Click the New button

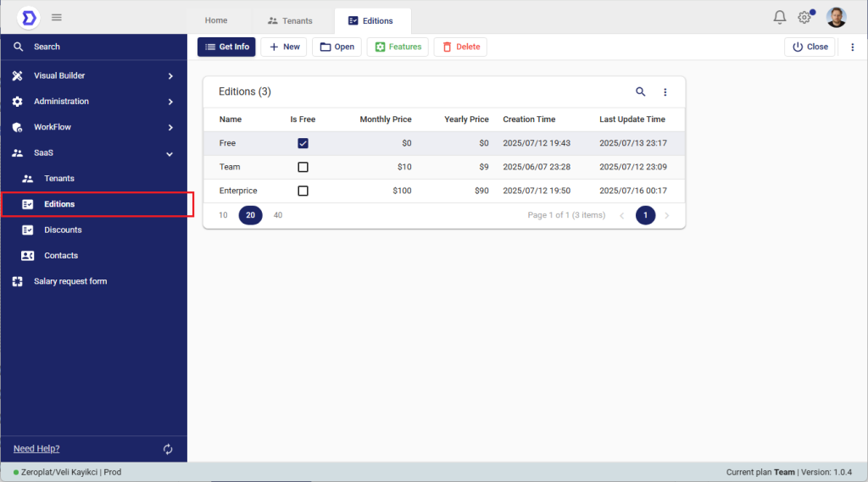point(284,47)
